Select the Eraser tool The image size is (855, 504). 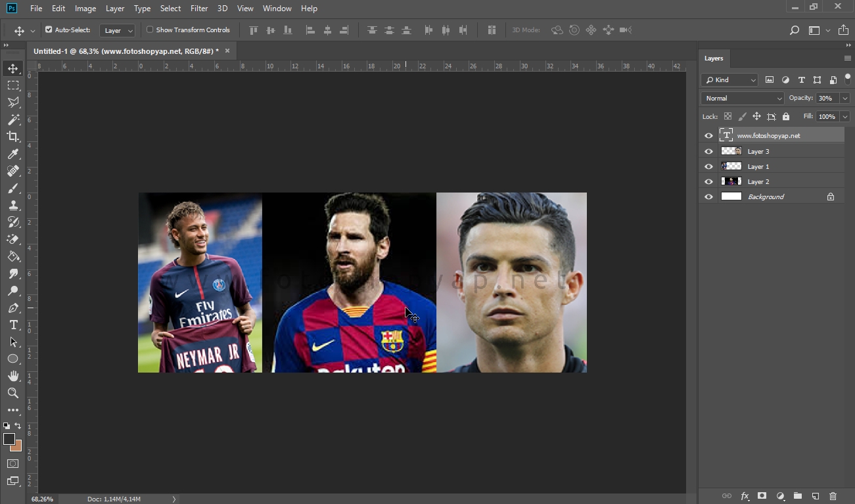pos(13,239)
